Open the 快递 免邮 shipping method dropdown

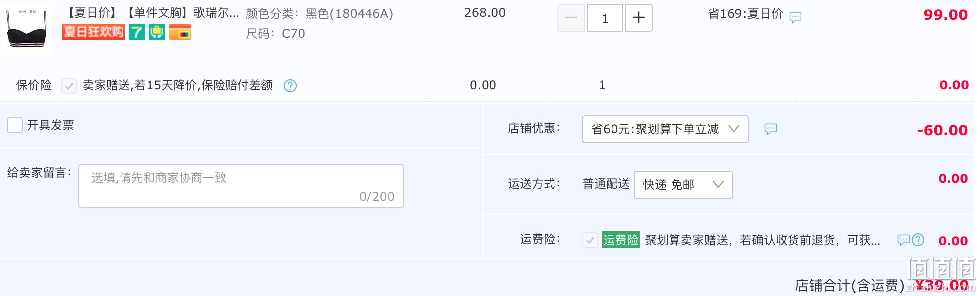(x=683, y=185)
